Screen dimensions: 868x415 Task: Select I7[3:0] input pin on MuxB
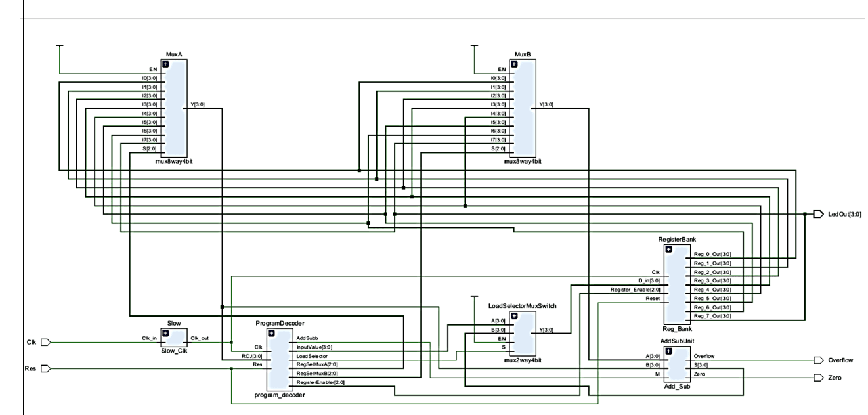[x=499, y=139]
